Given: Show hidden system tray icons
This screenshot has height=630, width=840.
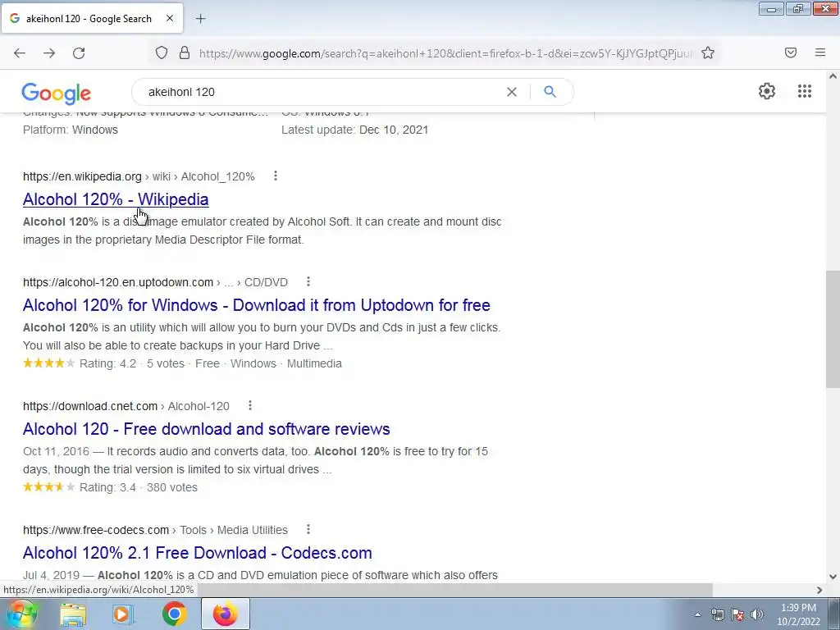Looking at the screenshot, I should [x=697, y=614].
